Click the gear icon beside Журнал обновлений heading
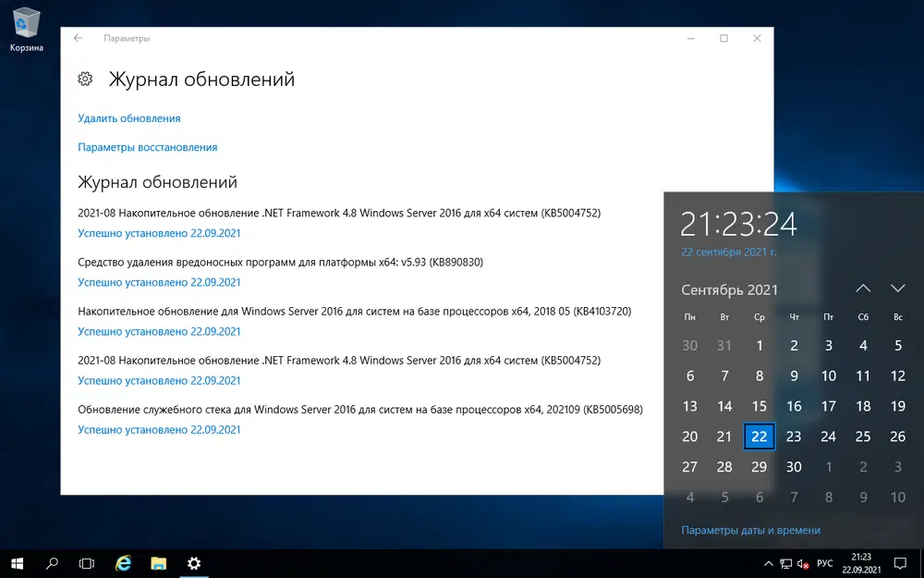The width and height of the screenshot is (924, 578). (x=85, y=79)
